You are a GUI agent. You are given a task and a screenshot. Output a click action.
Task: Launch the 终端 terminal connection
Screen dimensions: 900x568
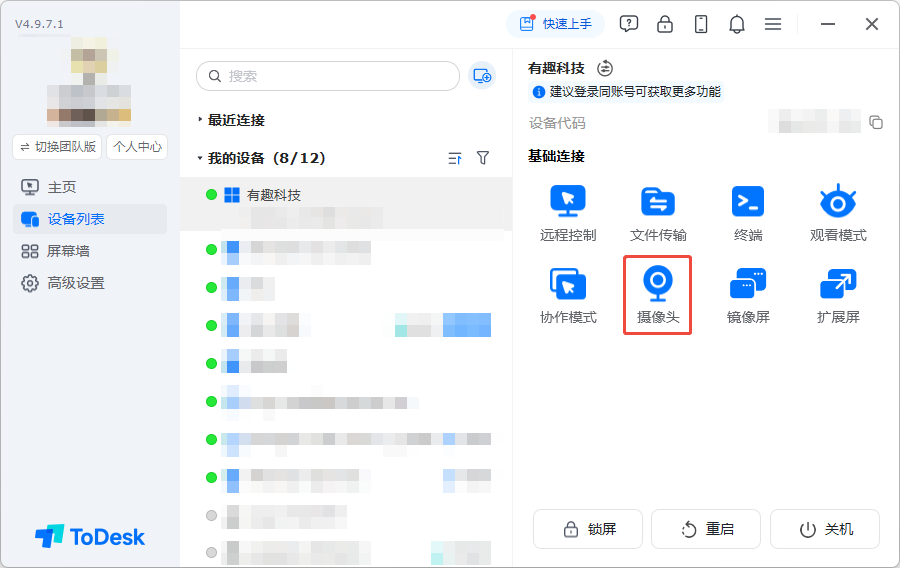(748, 213)
